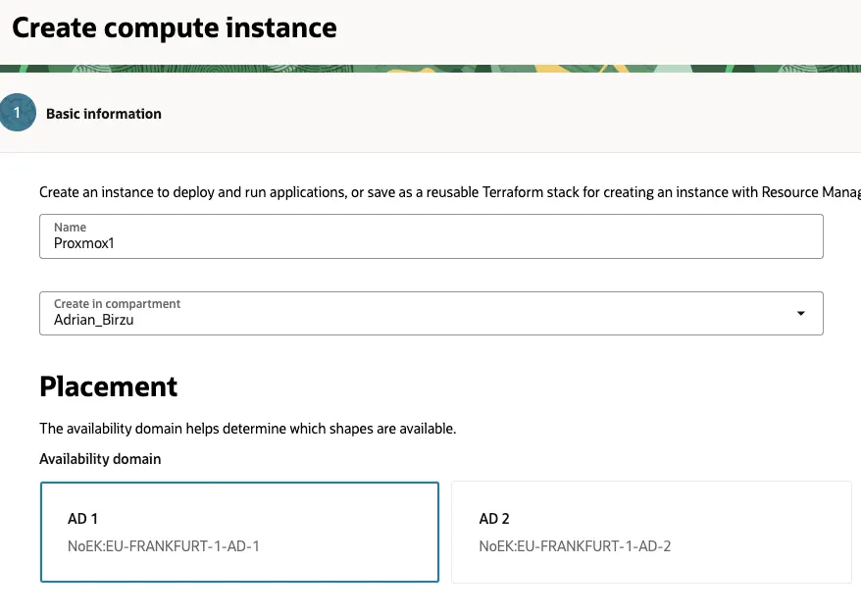
Task: Click the availability domain help text
Action: (246, 428)
